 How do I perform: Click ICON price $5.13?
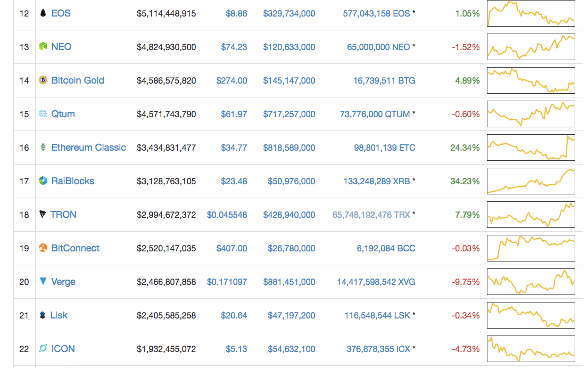tap(236, 349)
